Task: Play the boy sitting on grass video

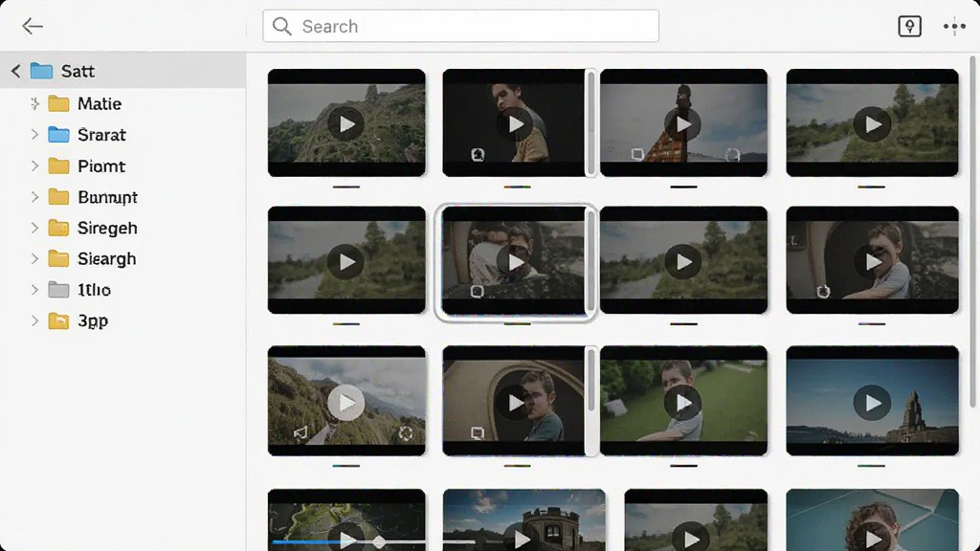Action: [x=682, y=403]
